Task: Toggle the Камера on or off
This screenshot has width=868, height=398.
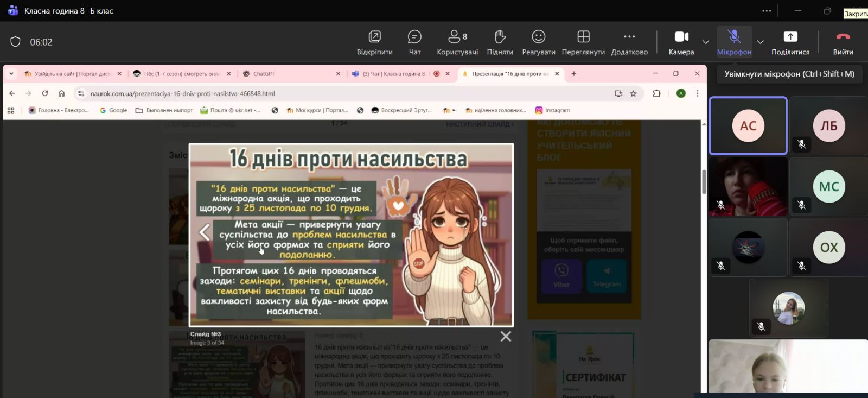Action: 681,42
